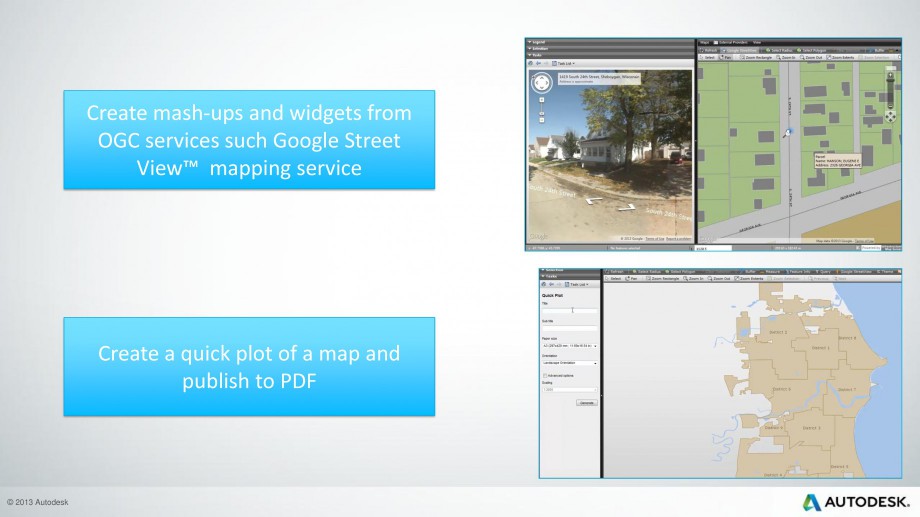Click Google StreetView in district map toolbar
The height and width of the screenshot is (517, 920).
[854, 272]
